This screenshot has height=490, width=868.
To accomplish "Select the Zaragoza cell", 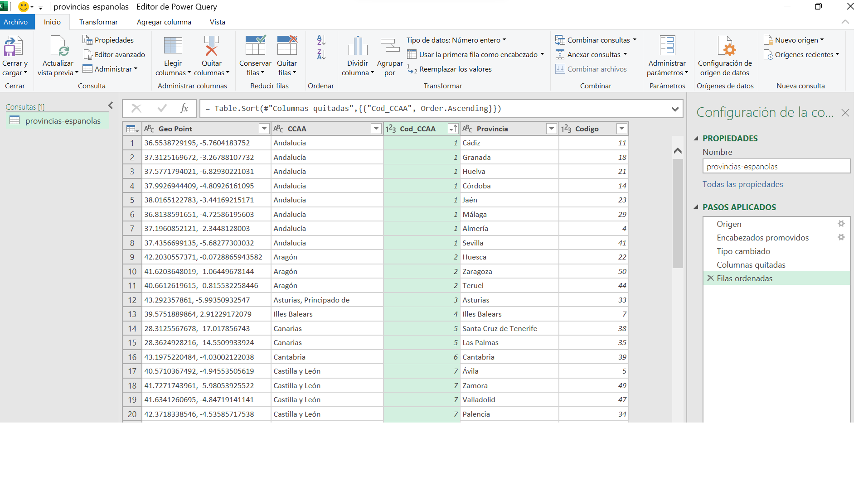I will (509, 271).
